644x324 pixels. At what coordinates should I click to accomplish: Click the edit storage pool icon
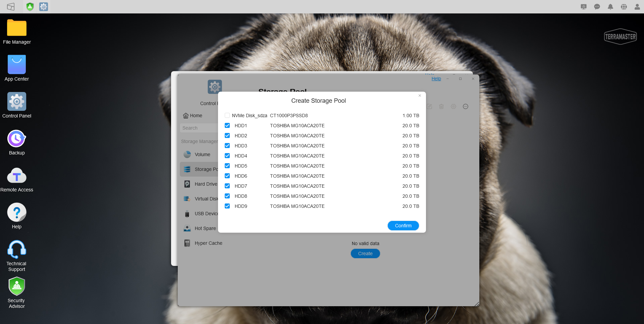coord(429,106)
